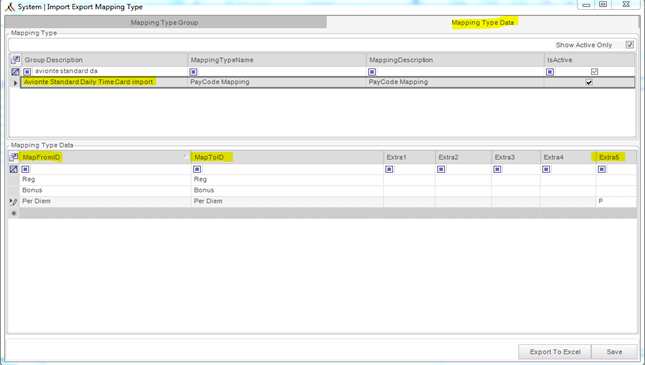Sort by the Extra4 column header
645x365 pixels.
pos(568,157)
